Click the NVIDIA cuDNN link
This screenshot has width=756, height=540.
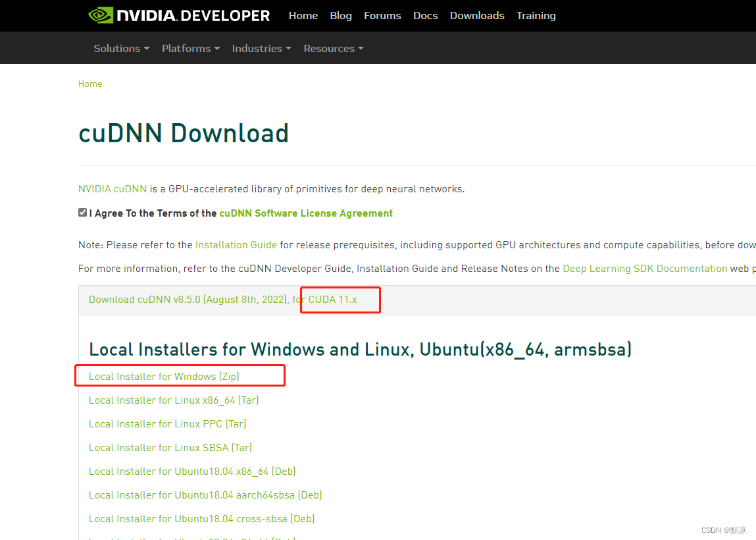[113, 188]
